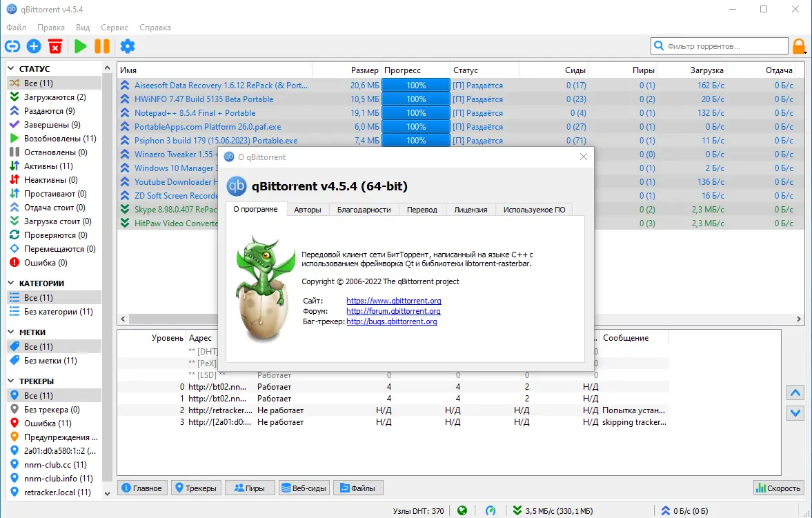Select the Aiseesoft Data Recovery torrent row
This screenshot has width=812, height=518.
pyautogui.click(x=461, y=85)
